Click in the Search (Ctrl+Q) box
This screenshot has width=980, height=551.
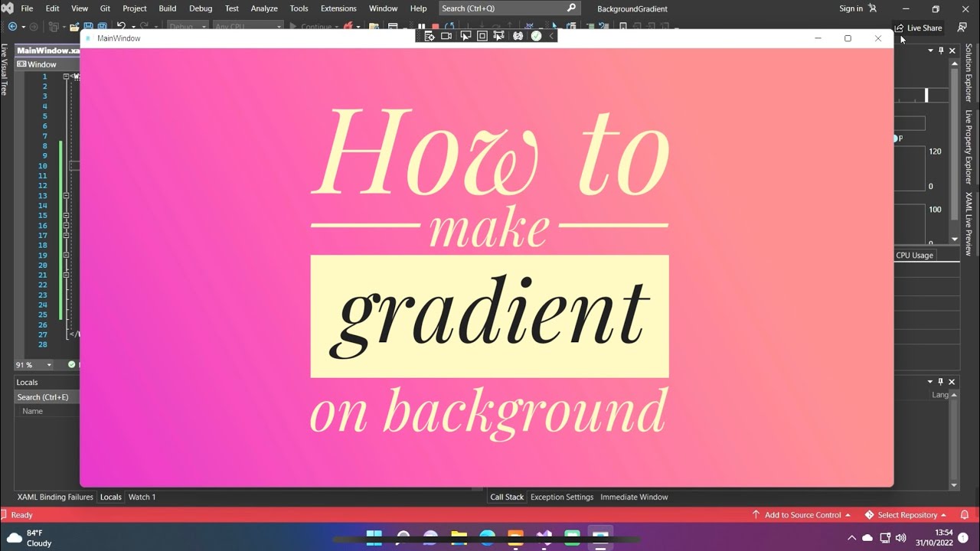tap(509, 8)
